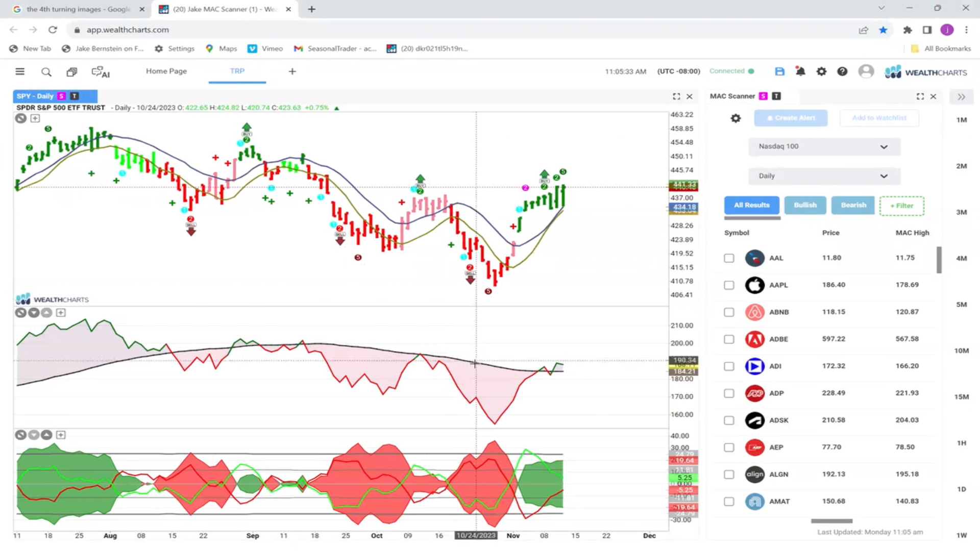This screenshot has height=551, width=980.
Task: Add indicator to middle oscillator pane
Action: pos(61,313)
